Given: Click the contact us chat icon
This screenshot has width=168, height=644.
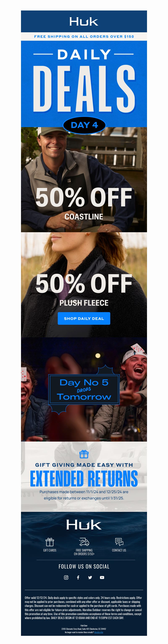Looking at the screenshot, I should (x=119, y=542).
